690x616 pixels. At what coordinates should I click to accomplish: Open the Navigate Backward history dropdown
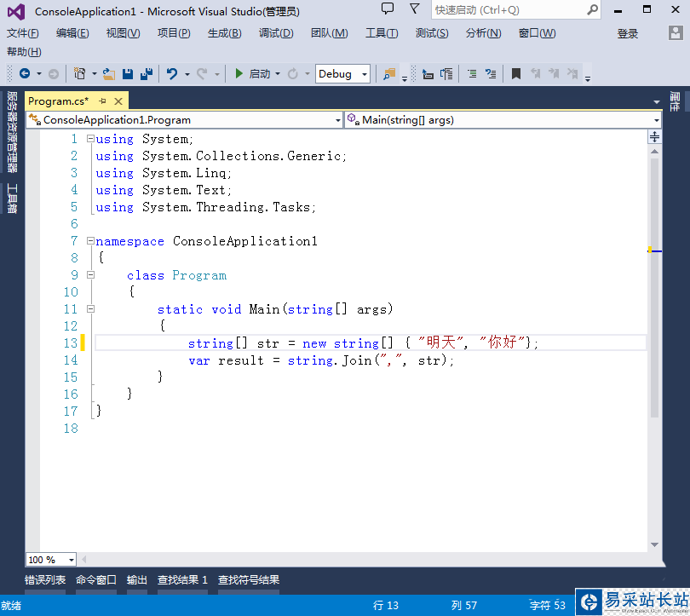pyautogui.click(x=38, y=74)
